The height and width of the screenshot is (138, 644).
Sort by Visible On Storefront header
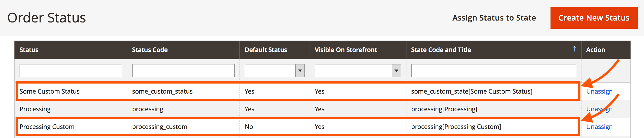[346, 50]
